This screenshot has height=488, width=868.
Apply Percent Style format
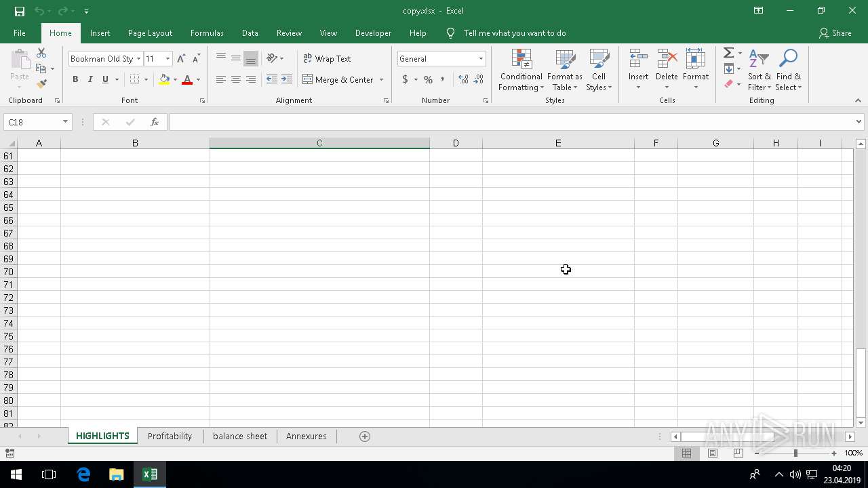[428, 79]
